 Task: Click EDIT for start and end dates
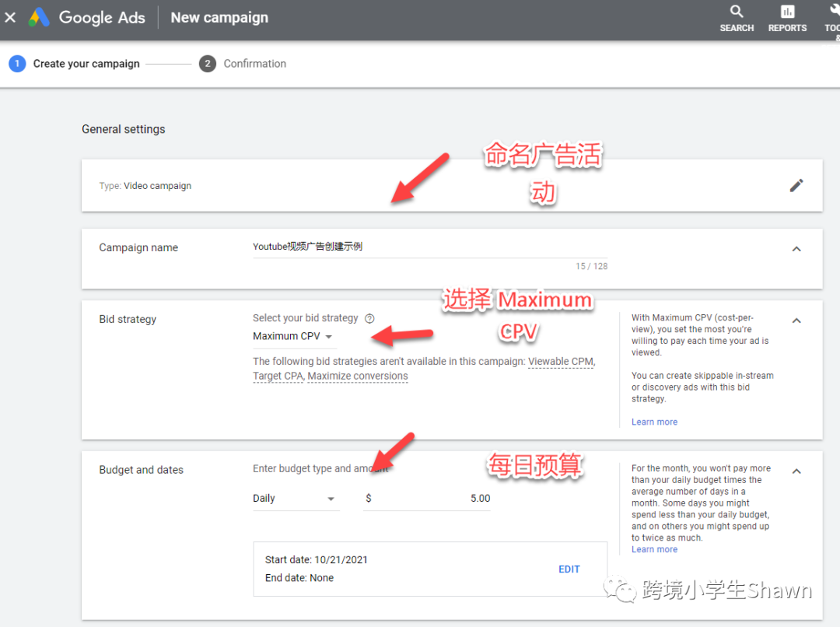pyautogui.click(x=569, y=569)
